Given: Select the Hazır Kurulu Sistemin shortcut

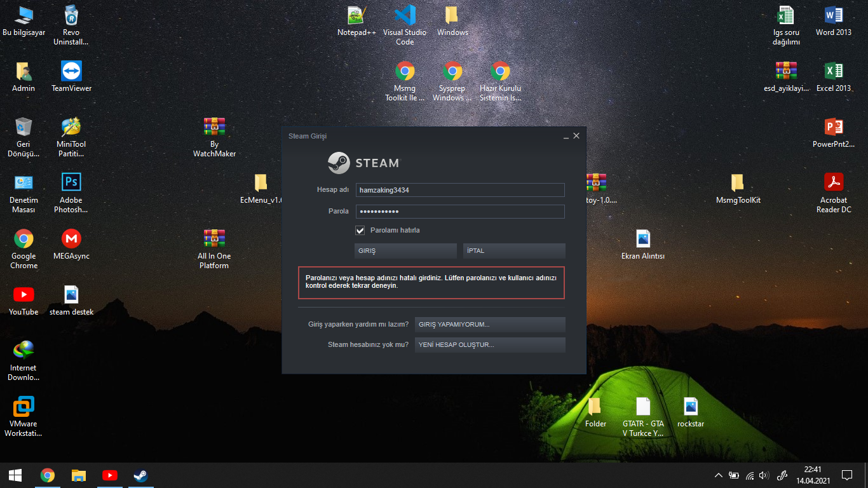Looking at the screenshot, I should 500,81.
